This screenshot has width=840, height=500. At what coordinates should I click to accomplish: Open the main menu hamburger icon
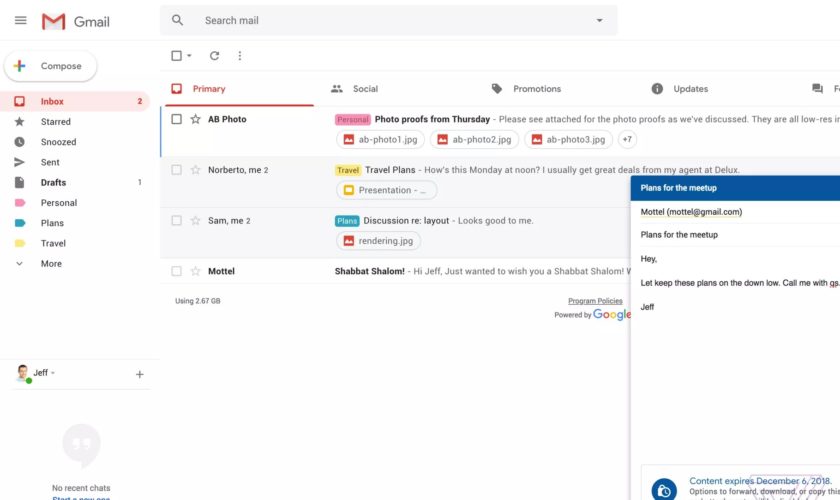coord(20,21)
